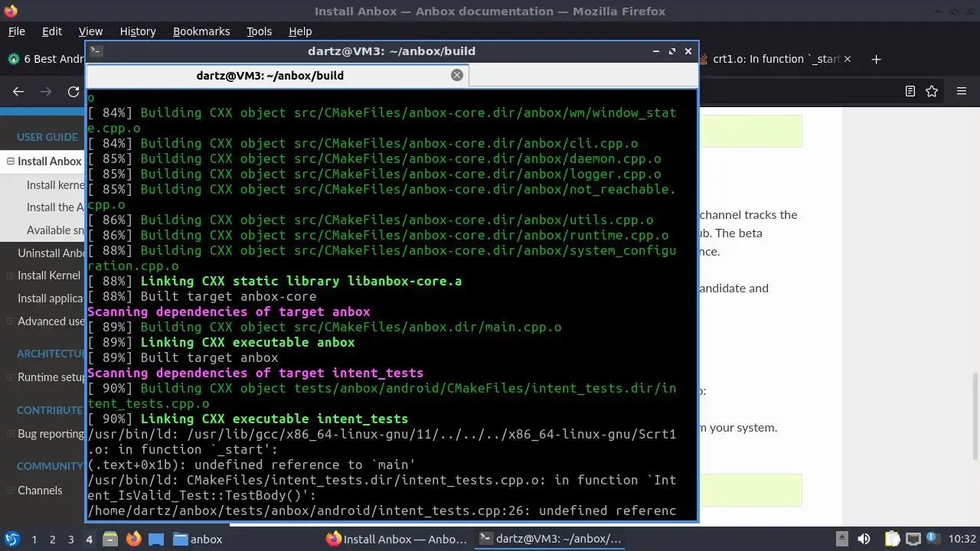Image resolution: width=980 pixels, height=551 pixels.
Task: Bookmark this page with the star icon
Action: pos(932,91)
